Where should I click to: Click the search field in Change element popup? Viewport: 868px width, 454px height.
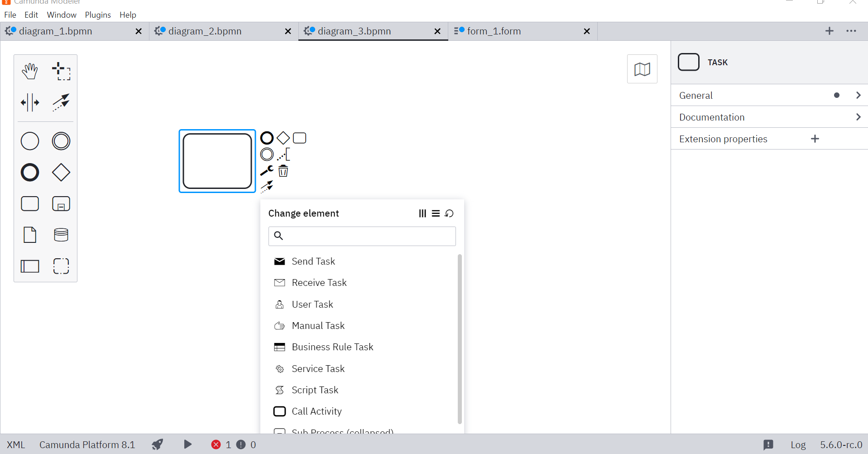tap(362, 236)
